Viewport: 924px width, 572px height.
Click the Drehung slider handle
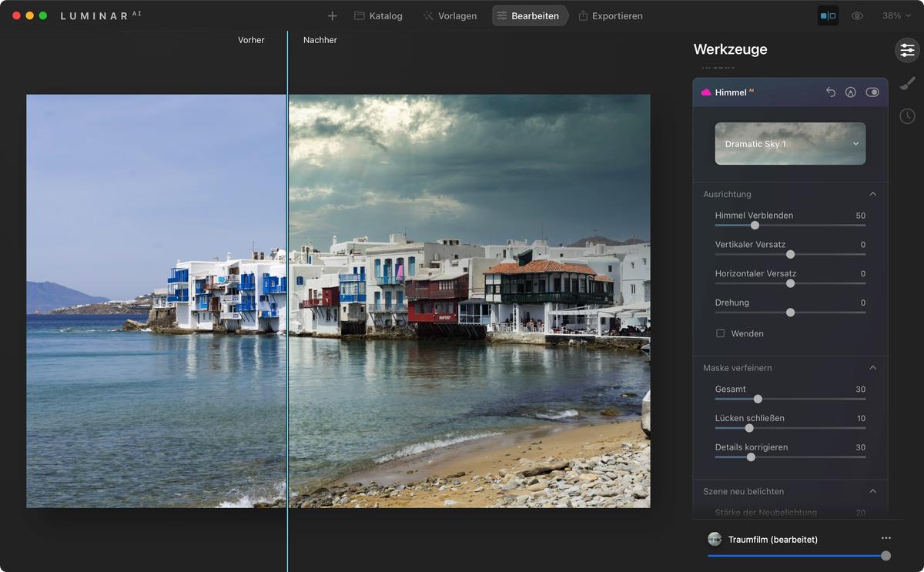790,313
